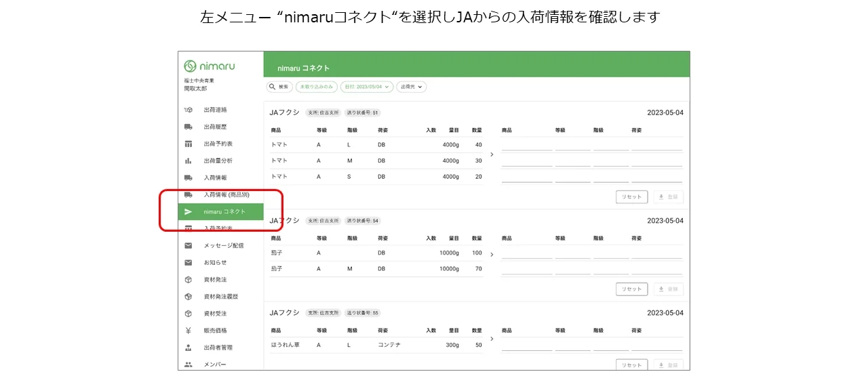The width and height of the screenshot is (868, 376).
Task: Open 出荷予約表 from the left menu
Action: pos(218,144)
